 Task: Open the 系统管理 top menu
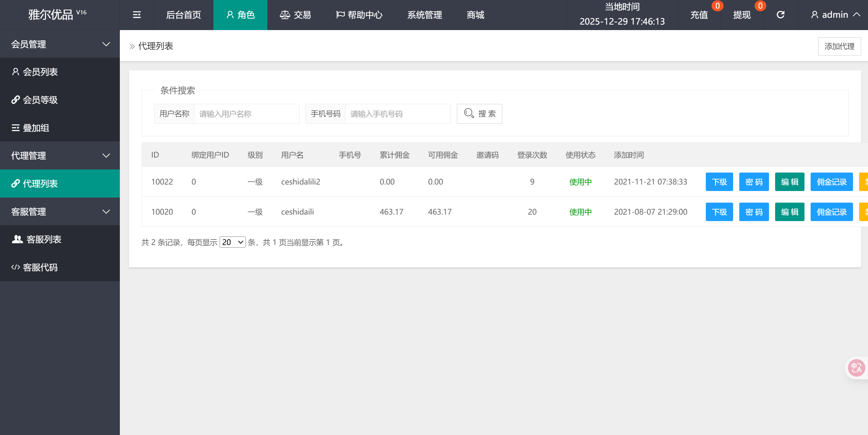(424, 15)
